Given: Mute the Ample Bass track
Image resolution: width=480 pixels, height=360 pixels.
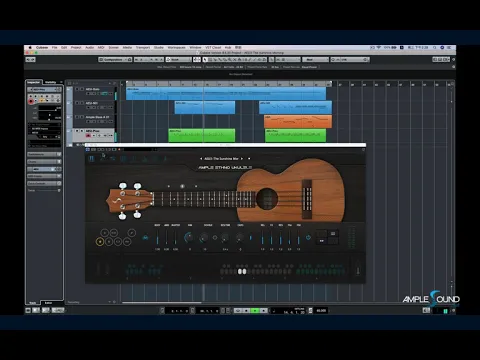Looking at the screenshot, I should (x=77, y=117).
